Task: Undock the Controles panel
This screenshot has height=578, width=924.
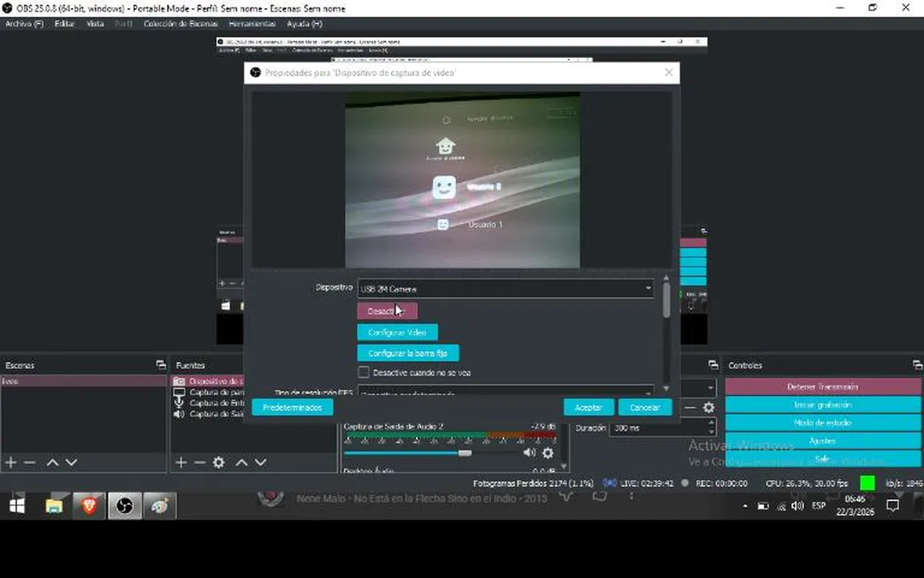Action: 917,365
